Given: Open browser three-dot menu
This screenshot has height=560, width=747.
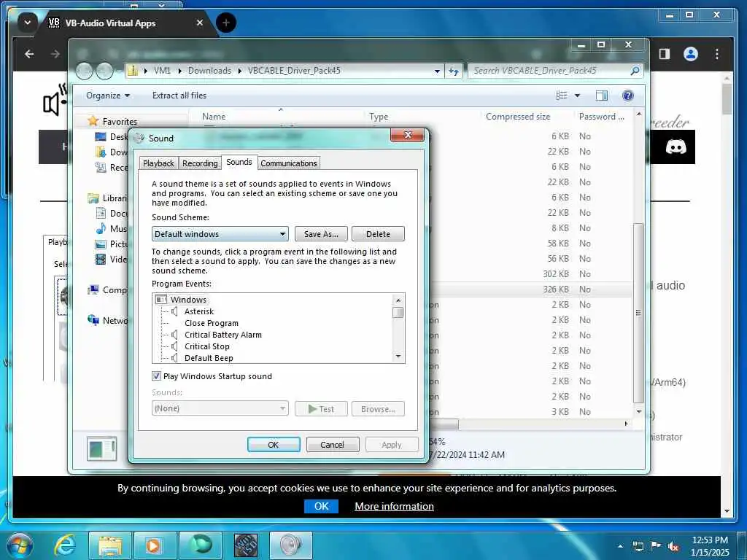Looking at the screenshot, I should coord(717,54).
